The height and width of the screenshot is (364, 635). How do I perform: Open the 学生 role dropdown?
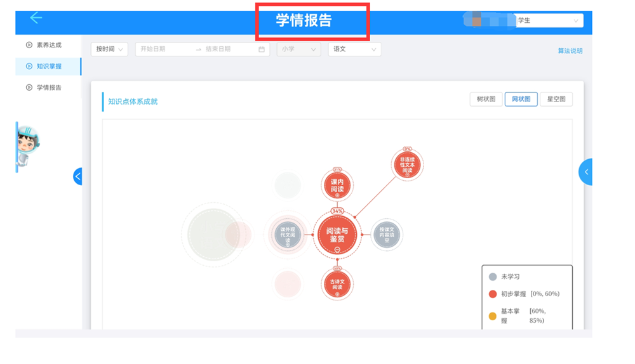549,21
